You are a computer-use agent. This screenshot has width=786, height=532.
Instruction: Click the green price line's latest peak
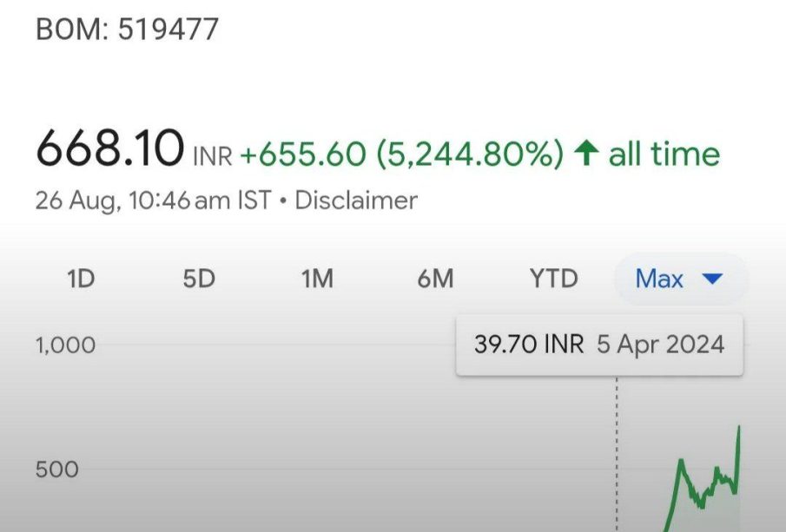point(739,428)
